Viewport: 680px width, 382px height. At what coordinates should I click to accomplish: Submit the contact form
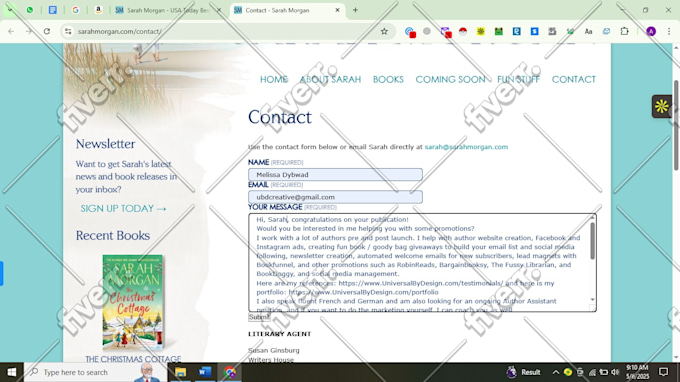[259, 317]
